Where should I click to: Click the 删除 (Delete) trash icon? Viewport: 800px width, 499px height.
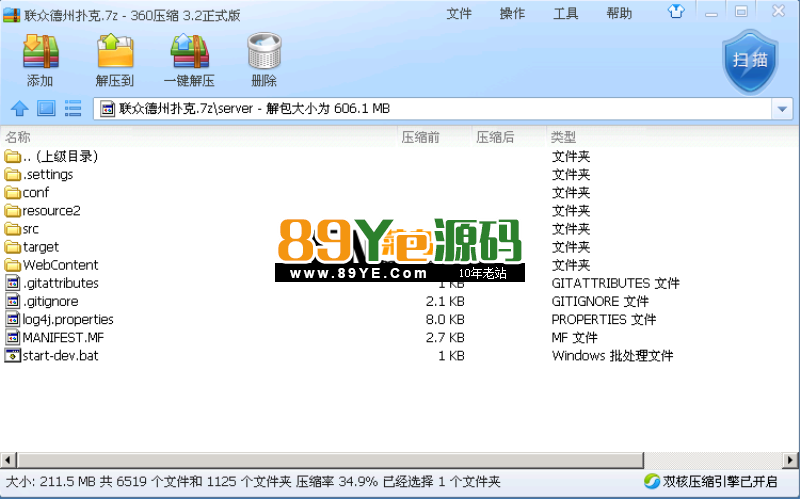click(x=264, y=51)
